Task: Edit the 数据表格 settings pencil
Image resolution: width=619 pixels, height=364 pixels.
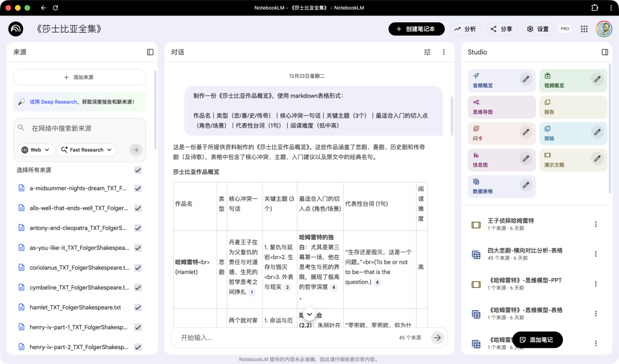Action: [526, 185]
